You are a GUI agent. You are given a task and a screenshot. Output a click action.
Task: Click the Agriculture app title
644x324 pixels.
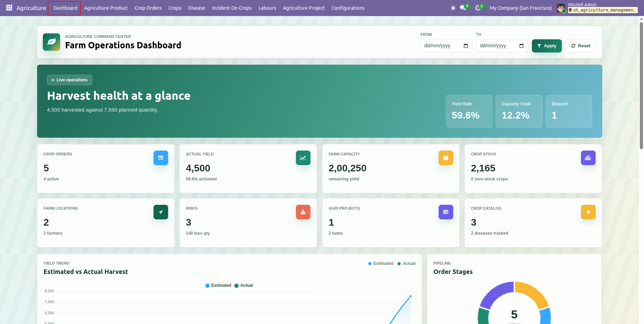click(x=31, y=8)
